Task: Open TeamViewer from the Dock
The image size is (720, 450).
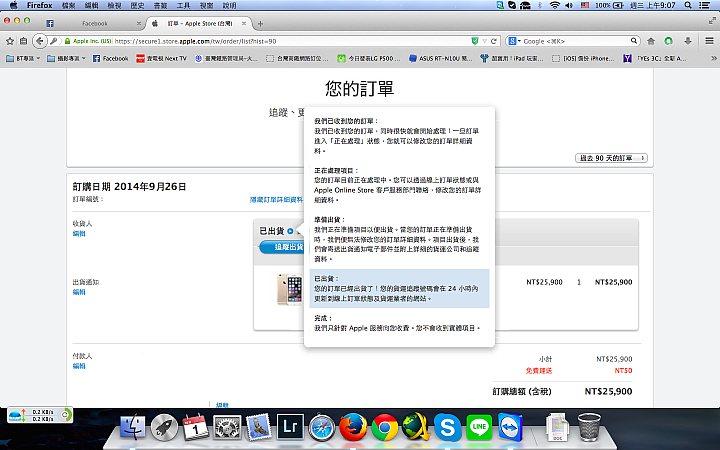Action: (510, 427)
